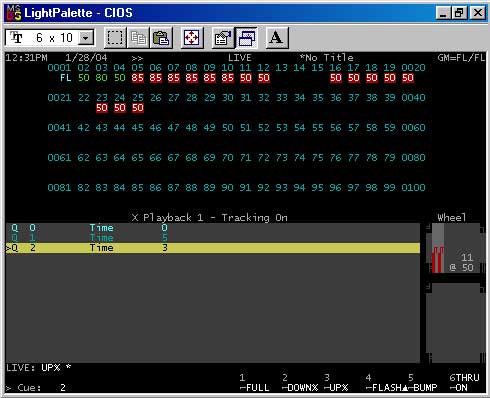Viewport: 490px width, 398px height.
Task: Click the LightPalette title bar app icon
Action: [x=14, y=13]
